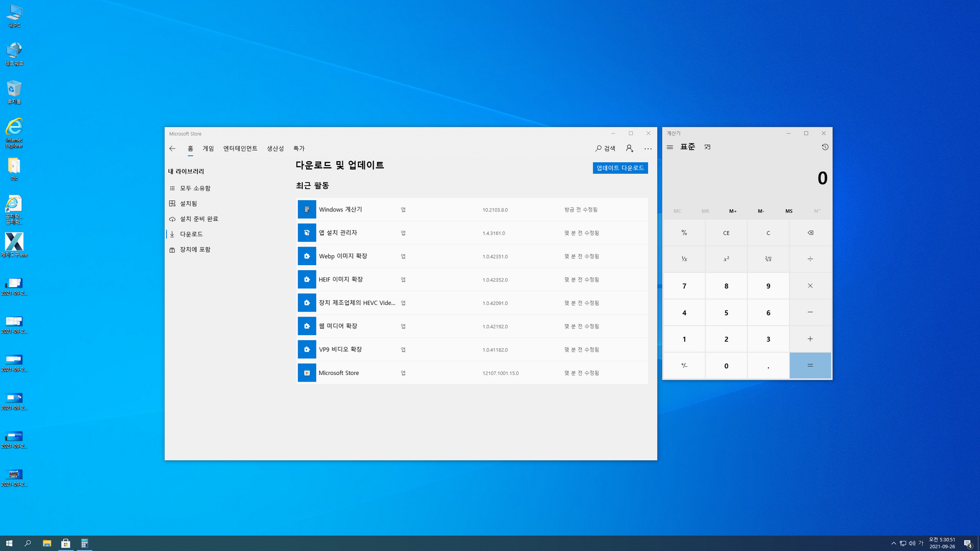Open the notification action center
Image resolution: width=980 pixels, height=551 pixels.
pyautogui.click(x=968, y=543)
